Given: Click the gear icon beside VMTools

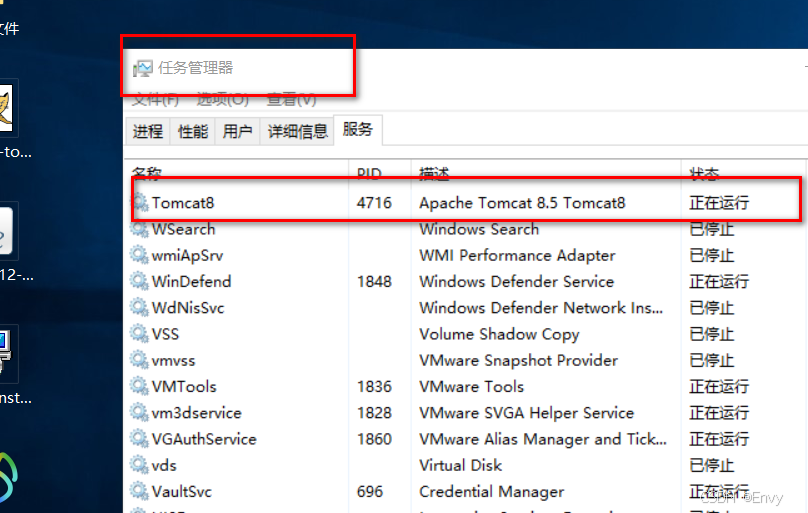Looking at the screenshot, I should click(x=140, y=386).
